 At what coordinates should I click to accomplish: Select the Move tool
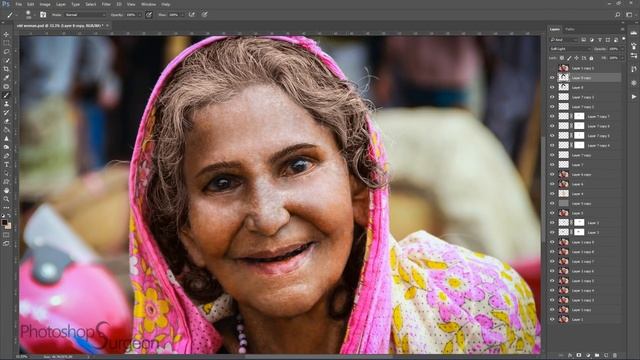6,35
